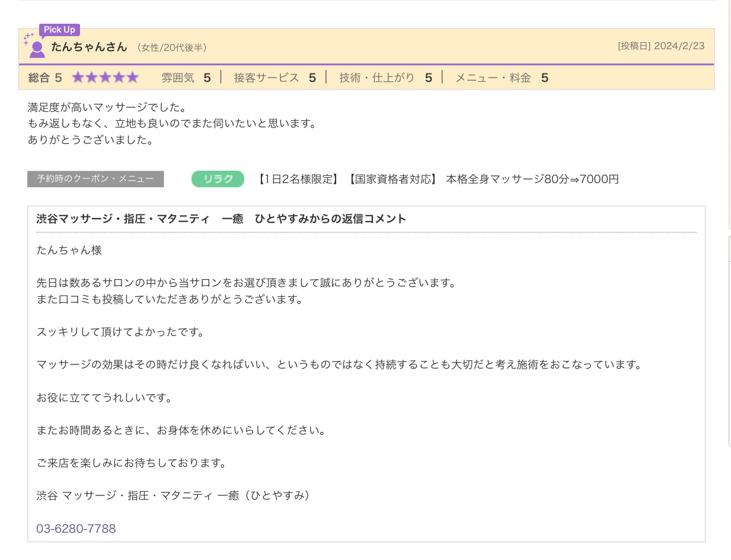Click the メニュー・料金 5 rating

(502, 78)
